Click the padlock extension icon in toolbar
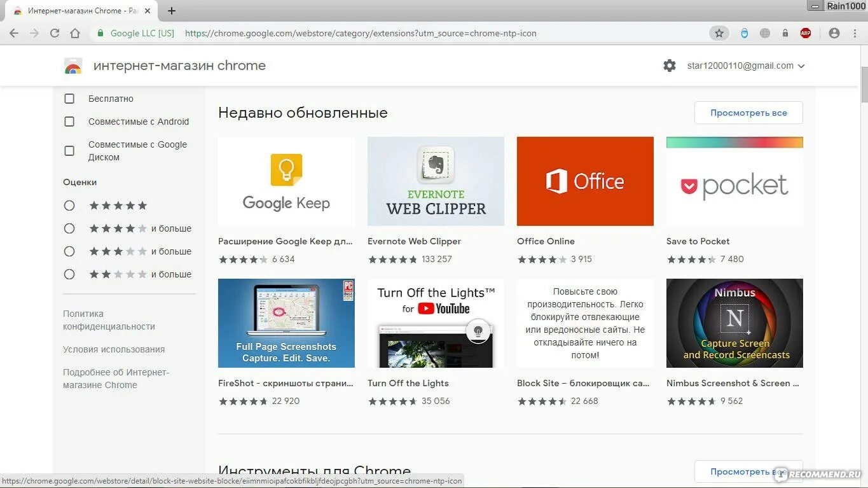This screenshot has width=868, height=488. click(785, 33)
